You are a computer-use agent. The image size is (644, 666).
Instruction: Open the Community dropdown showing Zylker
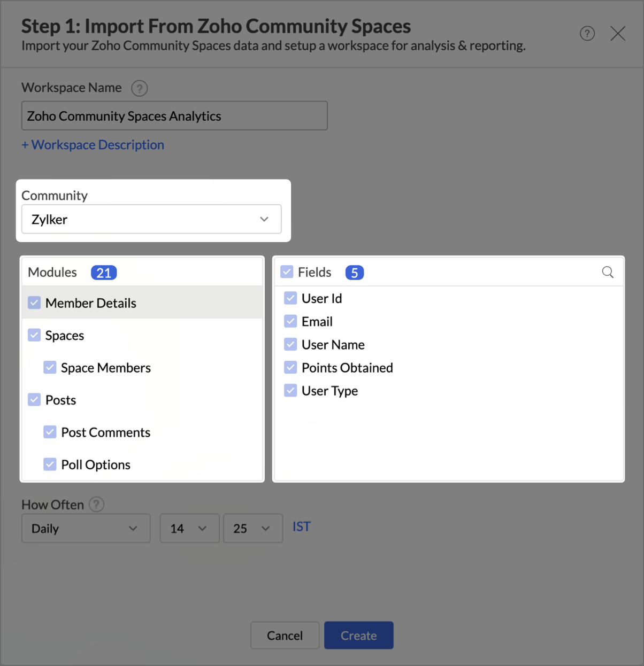[x=151, y=219]
